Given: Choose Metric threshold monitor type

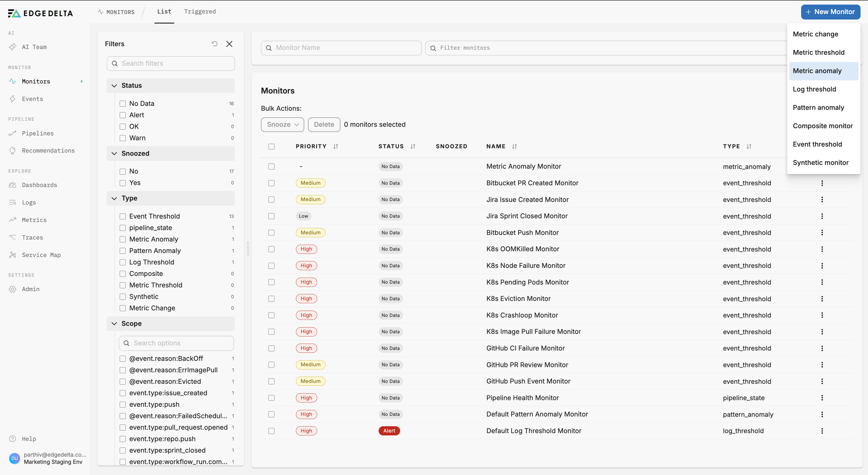Looking at the screenshot, I should click(824, 52).
